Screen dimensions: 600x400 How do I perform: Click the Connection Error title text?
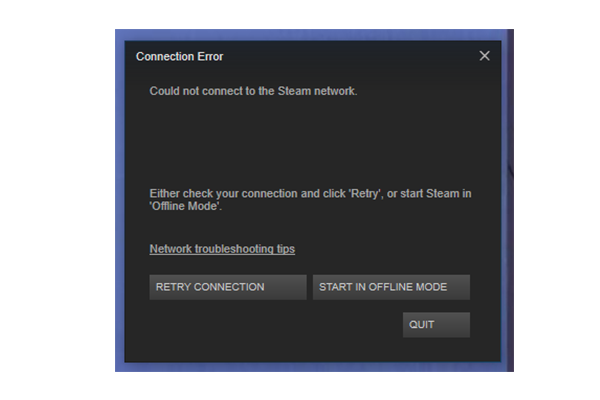[179, 56]
